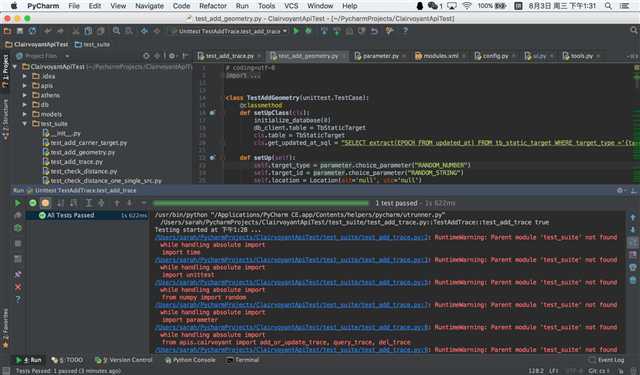The width and height of the screenshot is (640, 375).
Task: Toggle show ignored tests orange button
Action: (x=45, y=203)
